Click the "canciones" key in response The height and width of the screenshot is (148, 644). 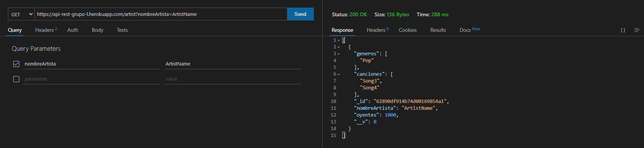pos(369,74)
